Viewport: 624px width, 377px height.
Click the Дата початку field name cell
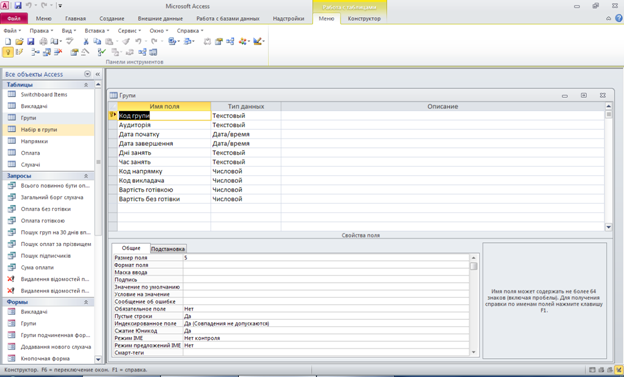164,134
